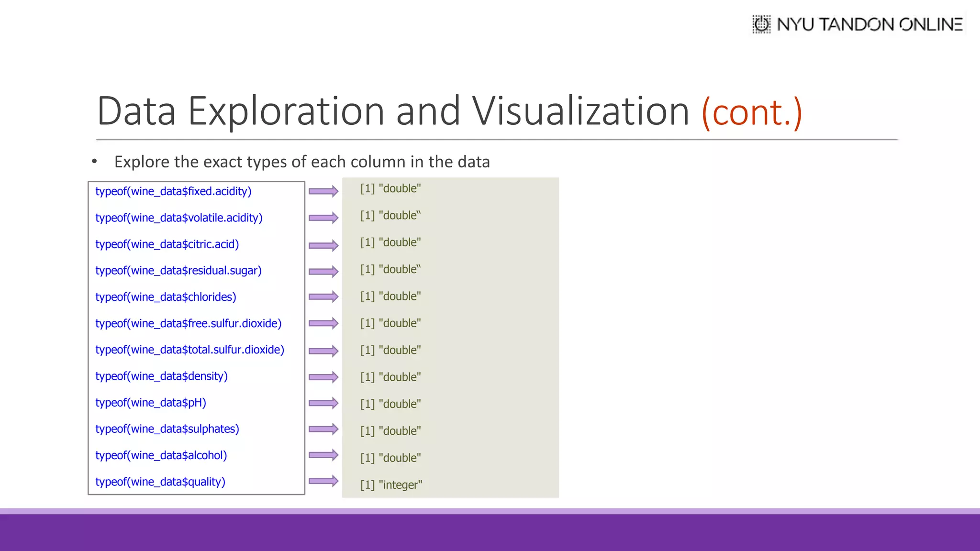Click typeof(wine_data$quality) code line
The width and height of the screenshot is (980, 551).
(160, 482)
